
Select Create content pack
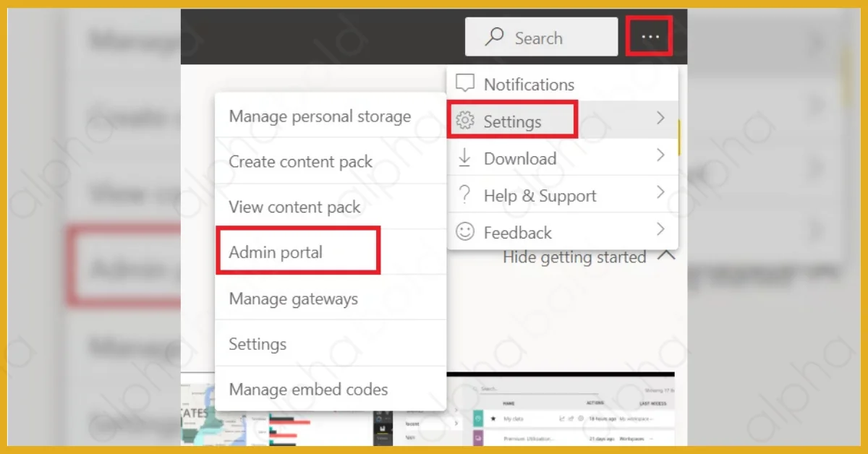tap(331, 161)
